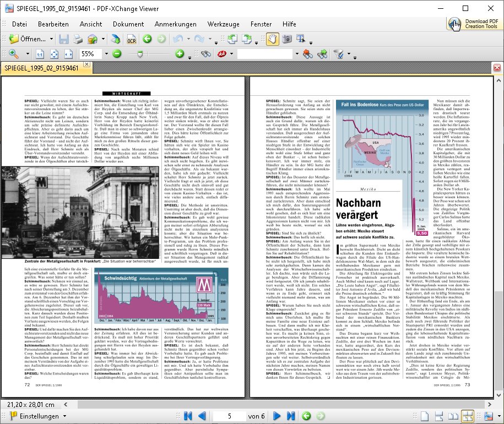Image resolution: width=504 pixels, height=424 pixels.
Task: Expand the Öffnen dropdown arrow
Action: pos(51,39)
